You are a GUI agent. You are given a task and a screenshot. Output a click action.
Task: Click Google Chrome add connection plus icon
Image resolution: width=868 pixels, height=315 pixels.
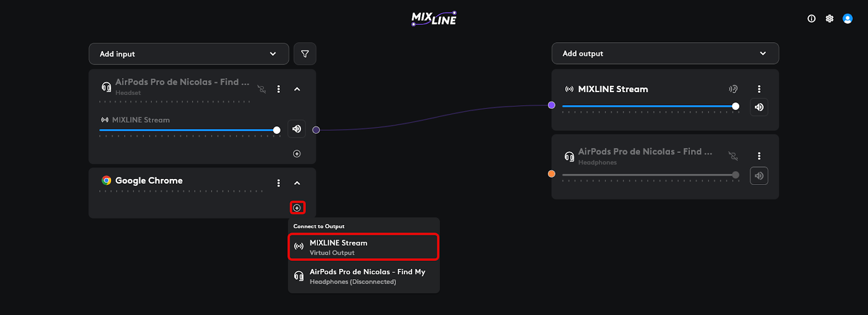point(297,208)
